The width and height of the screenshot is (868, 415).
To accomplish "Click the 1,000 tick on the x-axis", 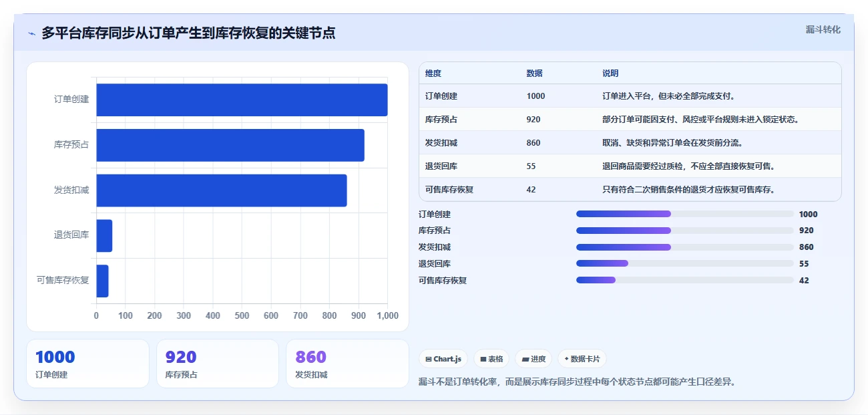I will (x=387, y=316).
